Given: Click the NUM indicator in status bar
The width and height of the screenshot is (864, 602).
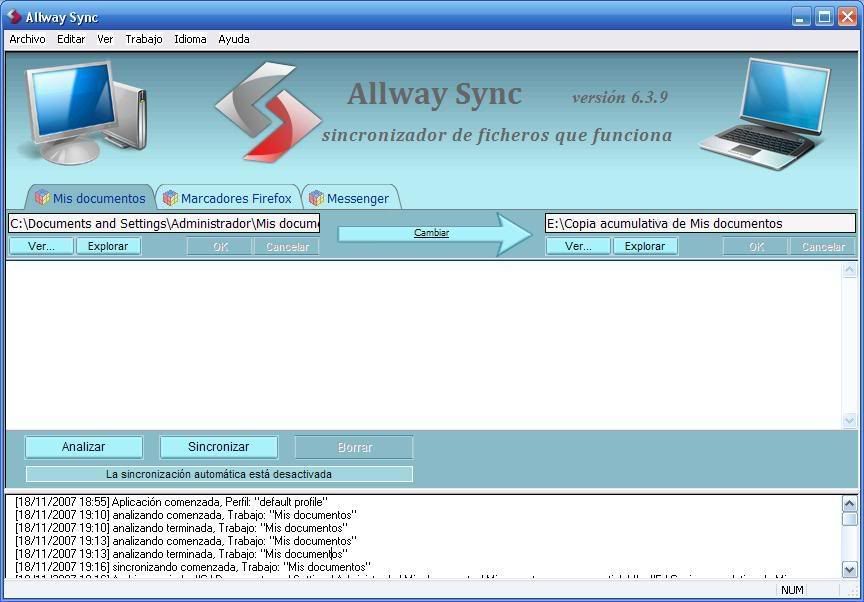Looking at the screenshot, I should [792, 590].
